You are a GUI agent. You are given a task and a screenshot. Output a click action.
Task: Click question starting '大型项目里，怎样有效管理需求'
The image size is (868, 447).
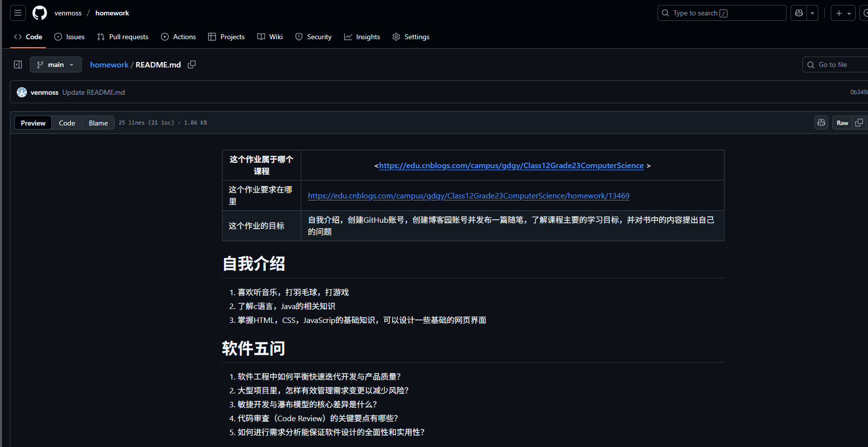[323, 390]
